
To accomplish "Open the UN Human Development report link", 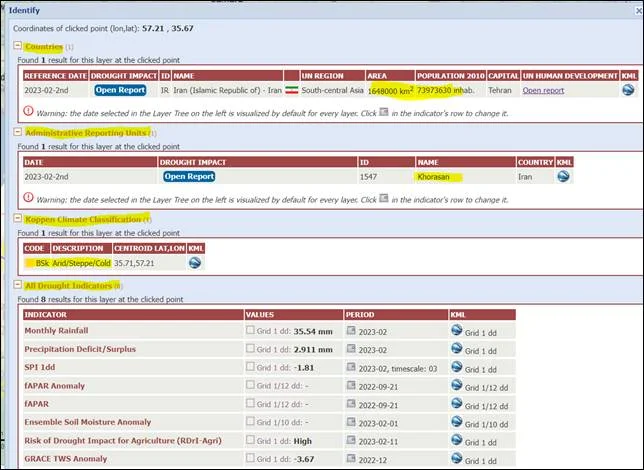I will click(x=543, y=90).
